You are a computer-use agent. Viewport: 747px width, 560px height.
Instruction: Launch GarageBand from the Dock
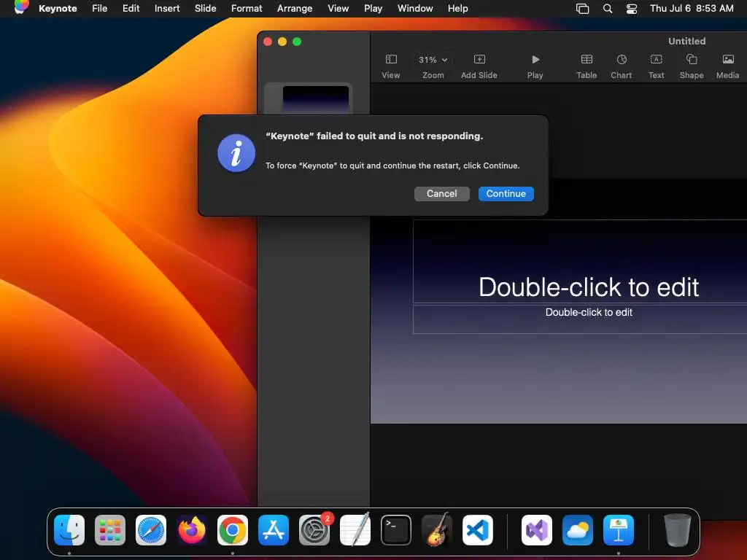click(437, 530)
